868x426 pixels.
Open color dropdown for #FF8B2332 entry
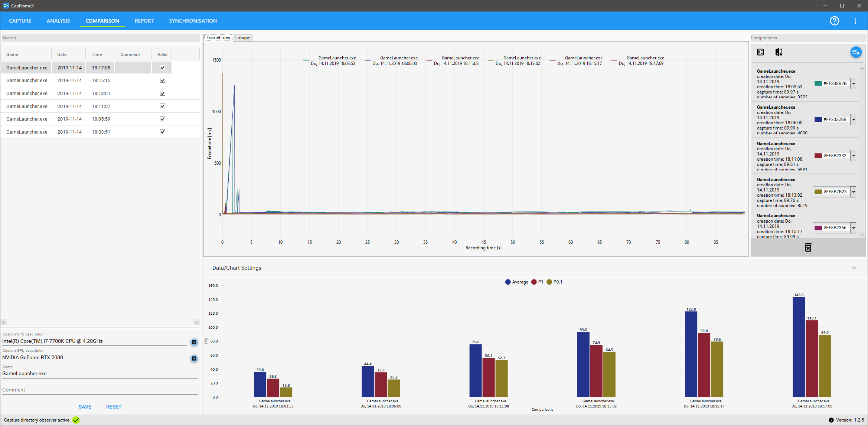854,156
